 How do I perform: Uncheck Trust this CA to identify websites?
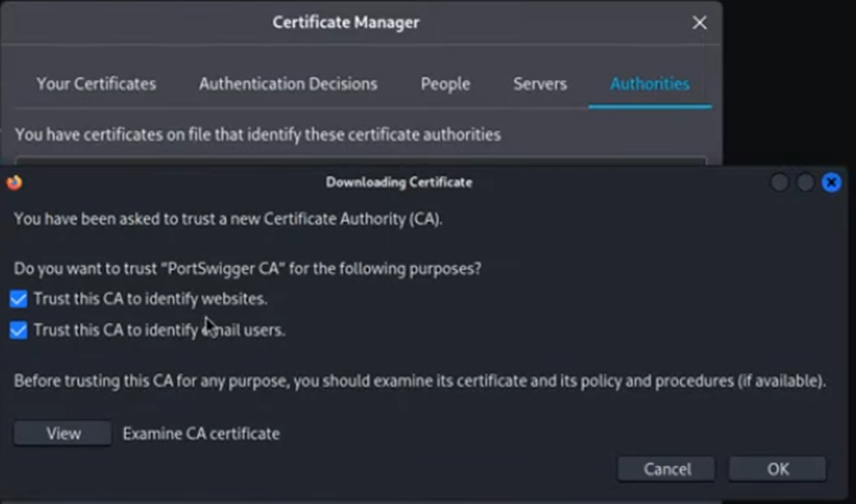click(x=18, y=299)
